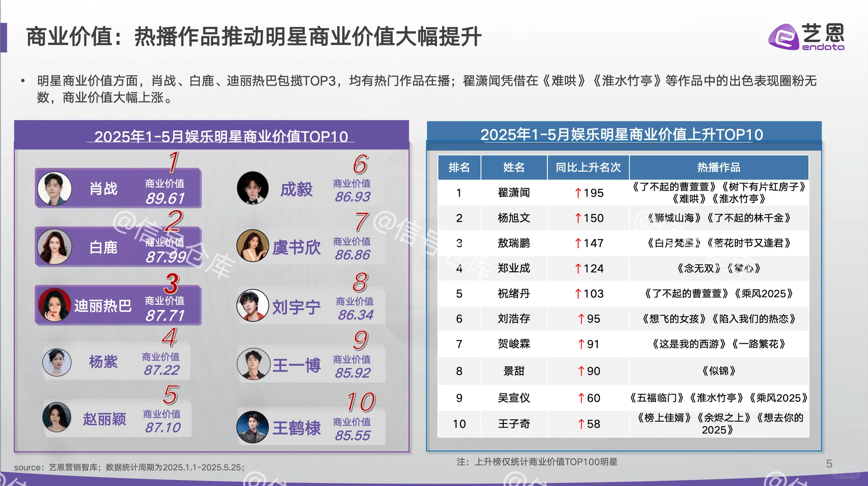
Task: Click 赵丽颖's avatar photo
Action: (57, 417)
